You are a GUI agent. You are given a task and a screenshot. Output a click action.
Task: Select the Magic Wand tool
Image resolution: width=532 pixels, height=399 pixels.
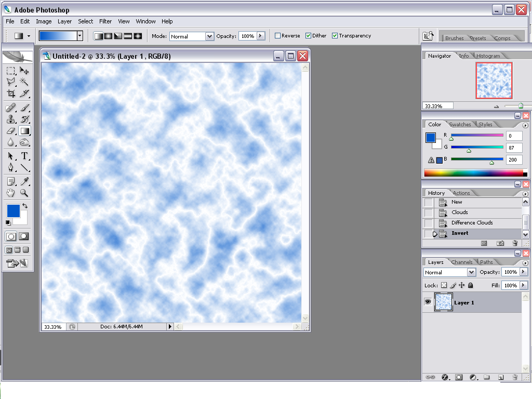pos(24,82)
